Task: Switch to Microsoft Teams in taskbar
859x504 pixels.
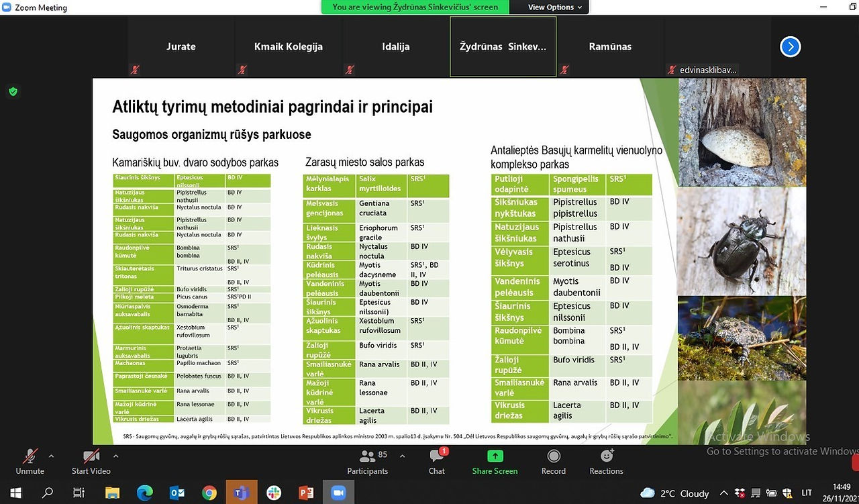Action: (x=242, y=493)
